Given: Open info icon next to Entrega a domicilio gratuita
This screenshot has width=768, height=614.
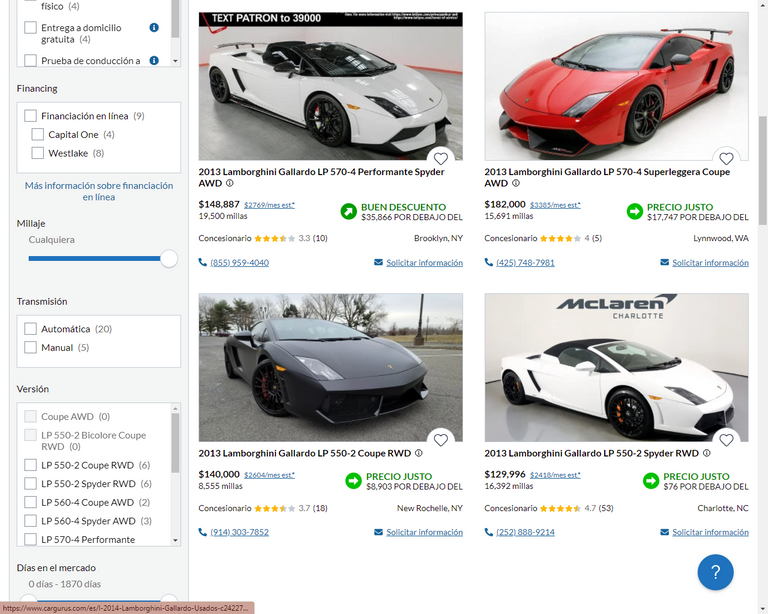Looking at the screenshot, I should tap(154, 27).
